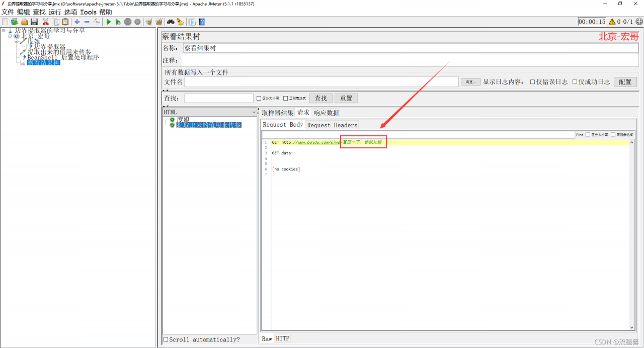The width and height of the screenshot is (644, 348).
Task: Select 度娘 sampler in test plan tree
Action: click(34, 41)
